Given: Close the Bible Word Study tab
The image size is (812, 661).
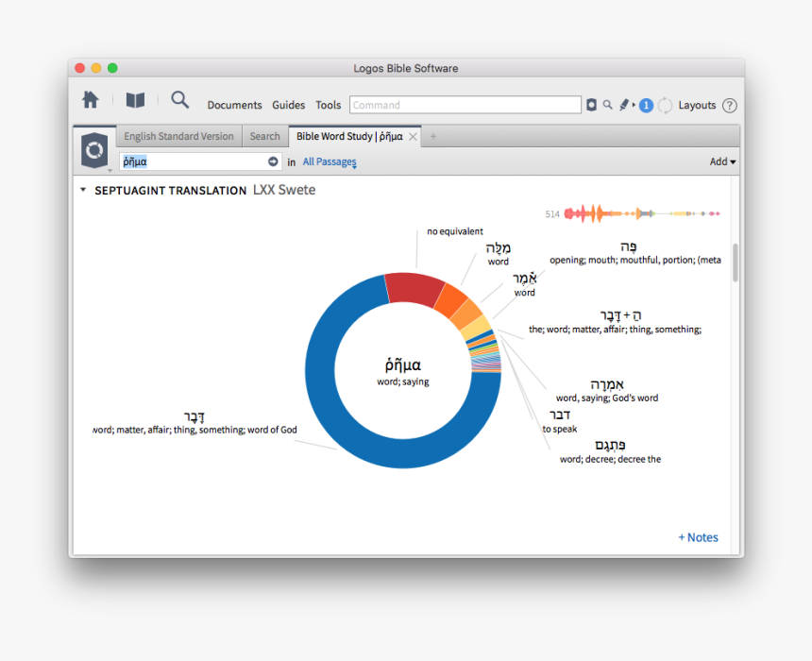Looking at the screenshot, I should [x=413, y=137].
